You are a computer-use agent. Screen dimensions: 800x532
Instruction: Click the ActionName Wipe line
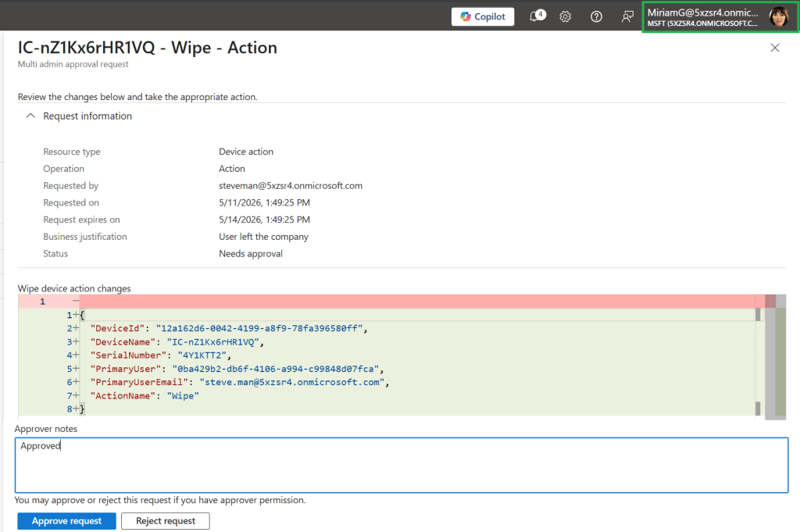(x=145, y=395)
